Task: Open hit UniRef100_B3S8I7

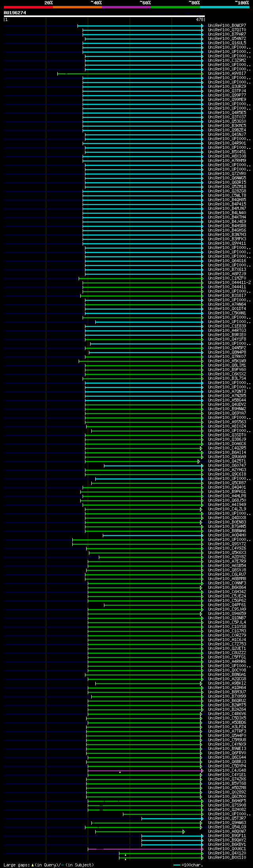Action: 227,296
